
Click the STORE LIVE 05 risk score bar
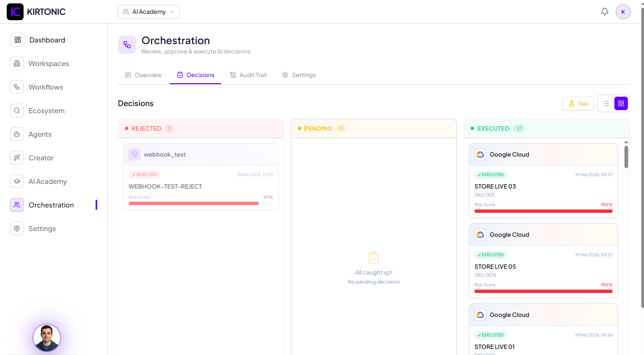[543, 291]
